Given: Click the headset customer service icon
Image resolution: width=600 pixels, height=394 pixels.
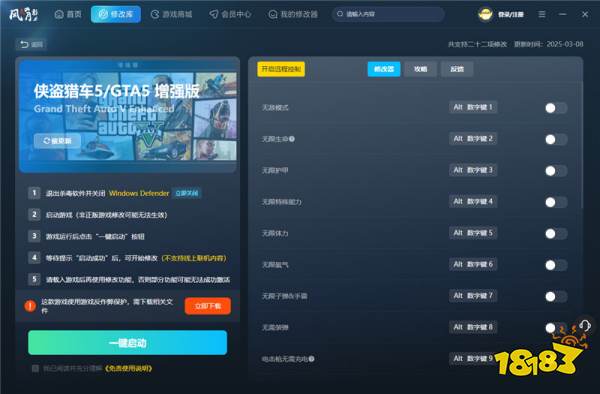Looking at the screenshot, I should [x=585, y=326].
